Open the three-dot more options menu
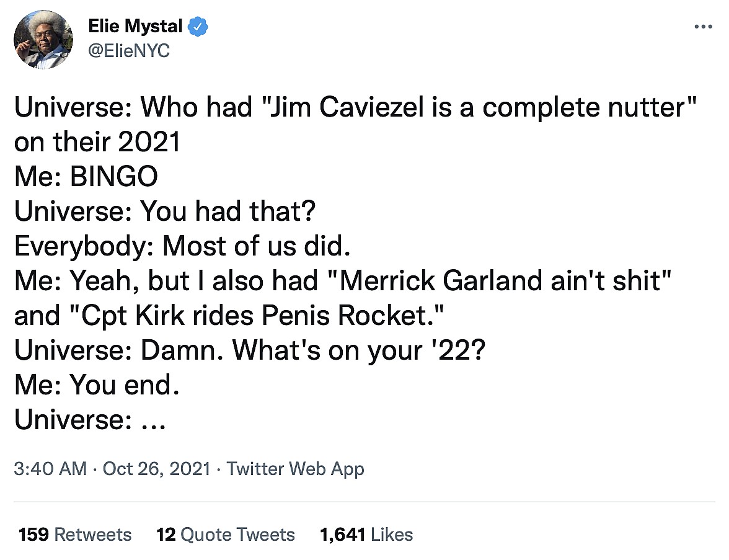Viewport: 729px width, 560px height. pos(704,27)
